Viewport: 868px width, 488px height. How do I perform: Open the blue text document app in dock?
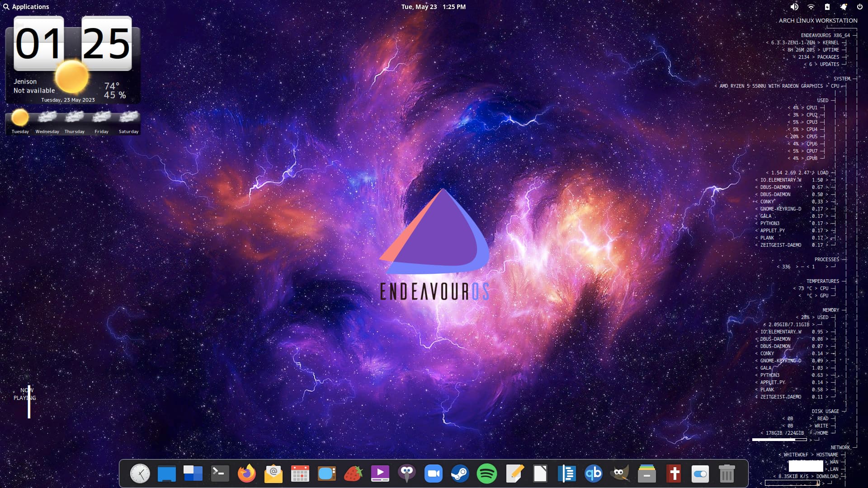[x=567, y=474]
